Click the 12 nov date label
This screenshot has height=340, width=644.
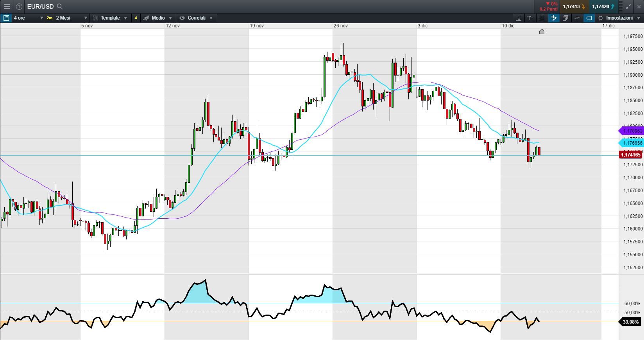(173, 26)
